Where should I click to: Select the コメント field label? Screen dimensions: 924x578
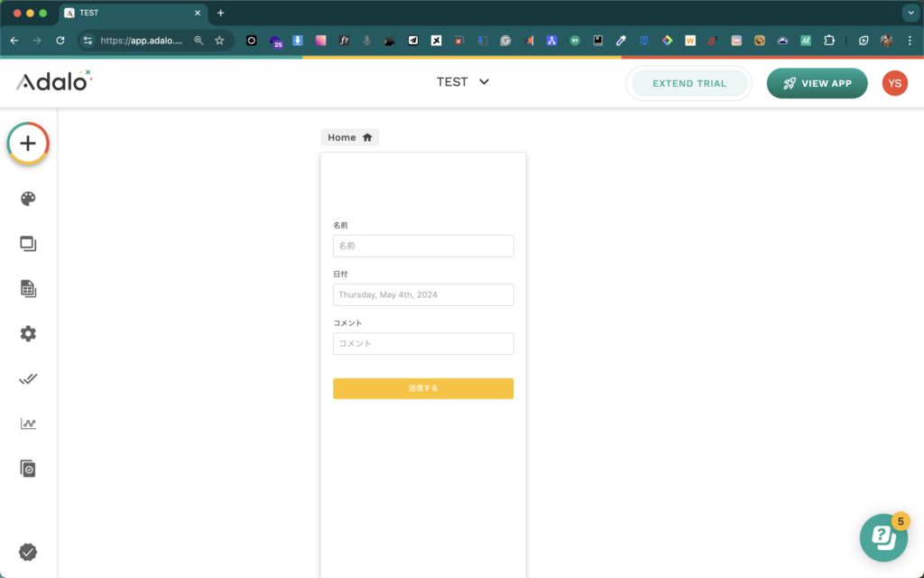coord(347,323)
